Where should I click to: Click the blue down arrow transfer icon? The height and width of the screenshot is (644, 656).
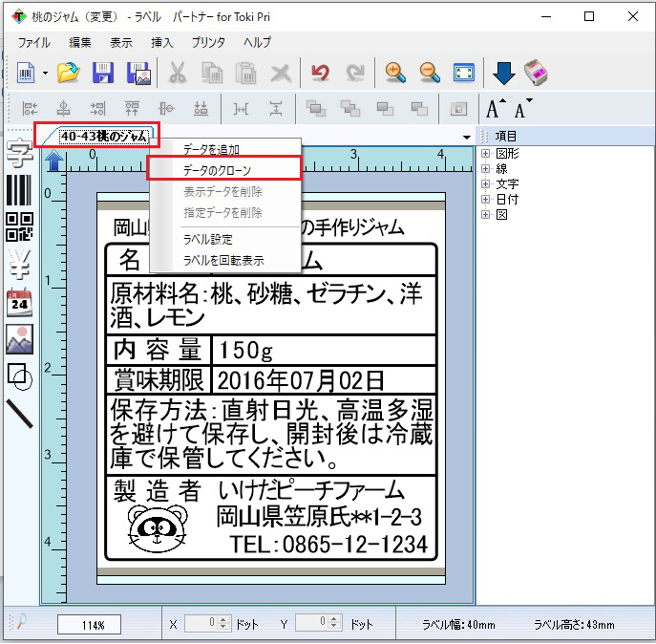click(504, 74)
